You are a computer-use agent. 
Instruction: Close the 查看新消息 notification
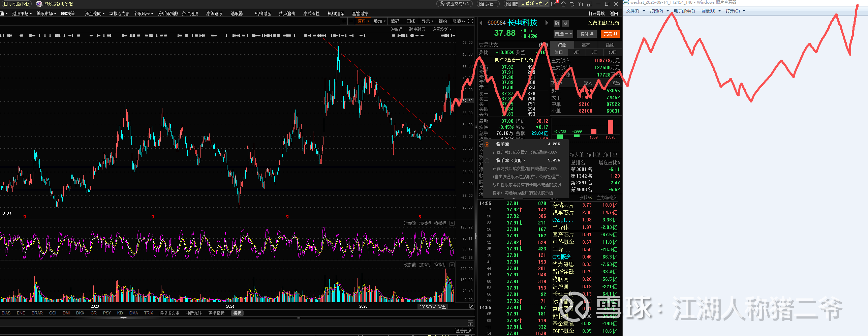point(546,4)
